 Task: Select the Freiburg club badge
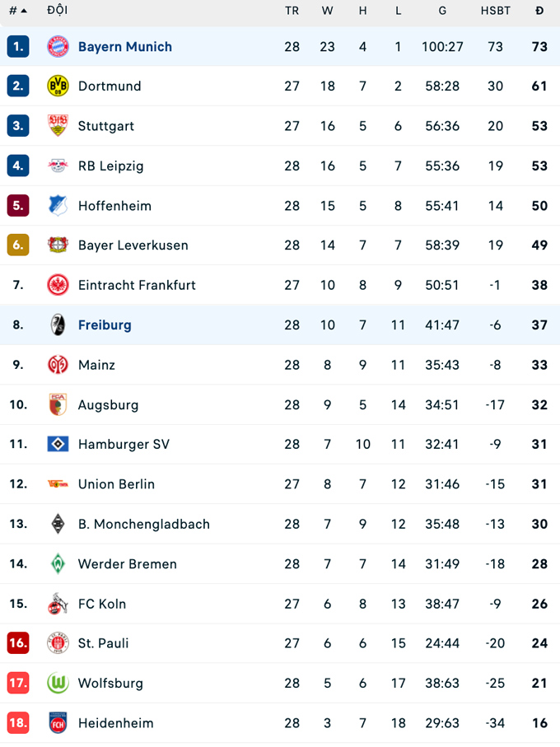(58, 325)
